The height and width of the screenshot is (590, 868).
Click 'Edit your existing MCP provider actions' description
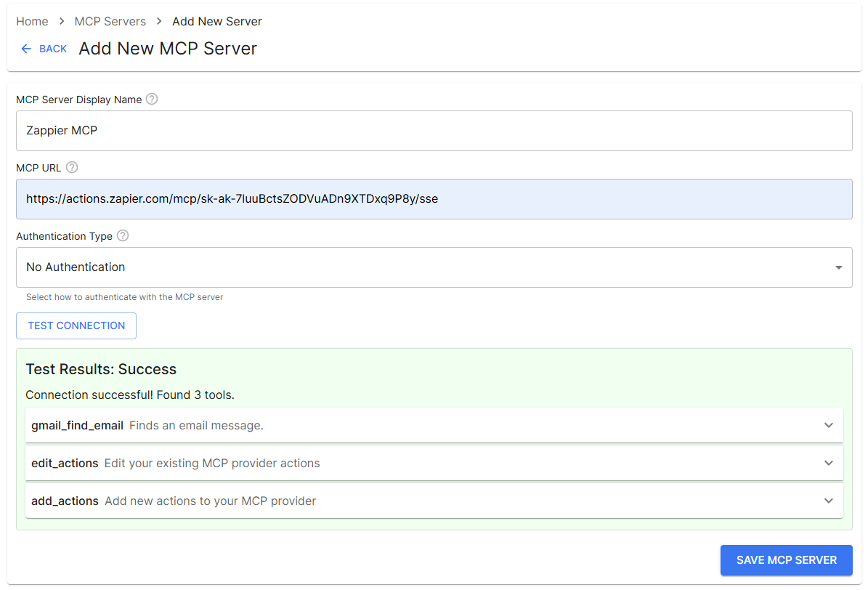pos(212,463)
